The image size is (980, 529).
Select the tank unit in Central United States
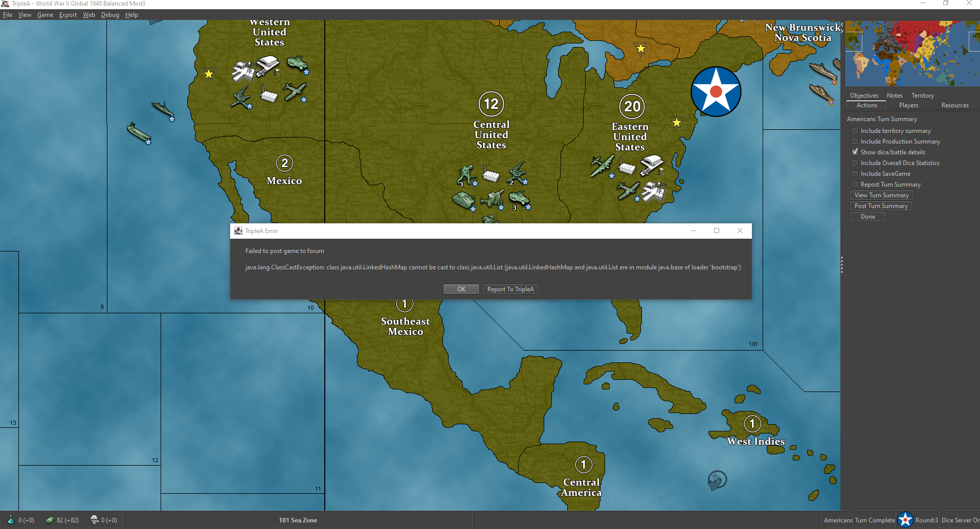point(464,200)
